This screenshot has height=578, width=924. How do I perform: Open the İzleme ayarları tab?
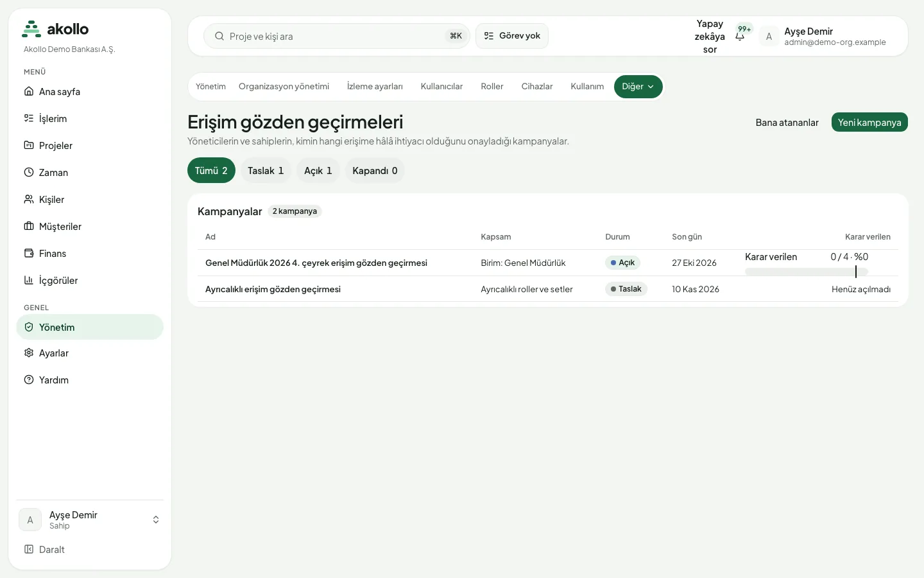click(x=375, y=87)
